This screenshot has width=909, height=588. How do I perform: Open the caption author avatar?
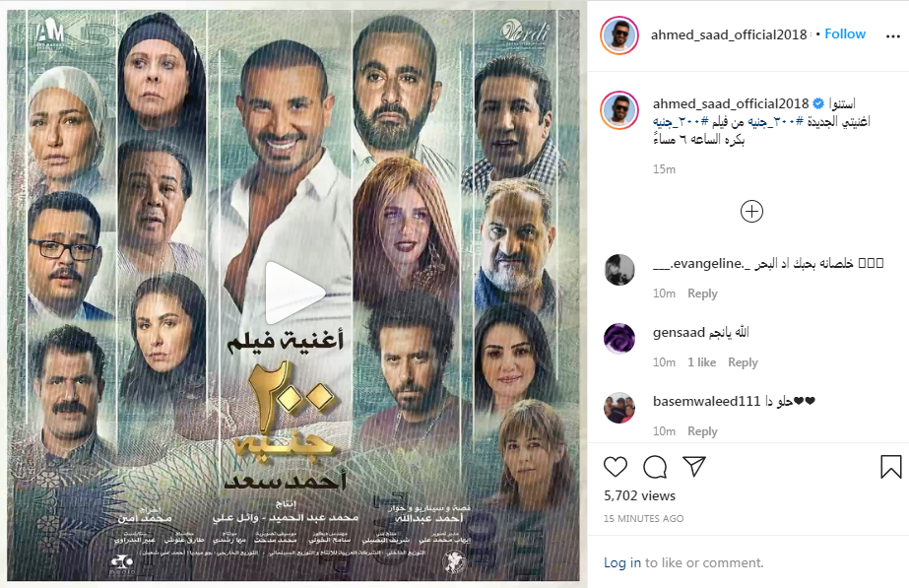[619, 110]
